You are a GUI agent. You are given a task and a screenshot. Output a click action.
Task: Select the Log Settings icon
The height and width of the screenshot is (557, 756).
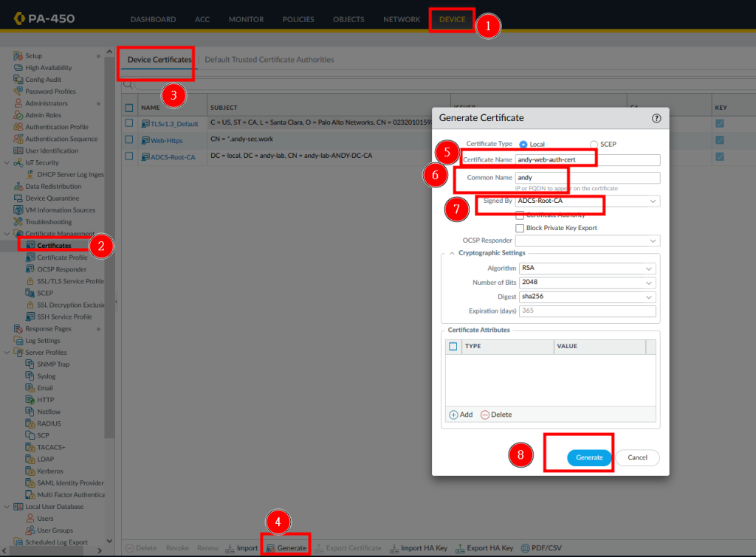[x=18, y=341]
